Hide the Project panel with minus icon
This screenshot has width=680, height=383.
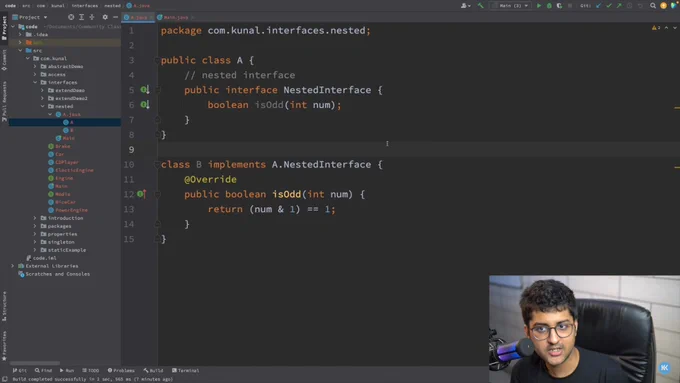click(x=115, y=17)
